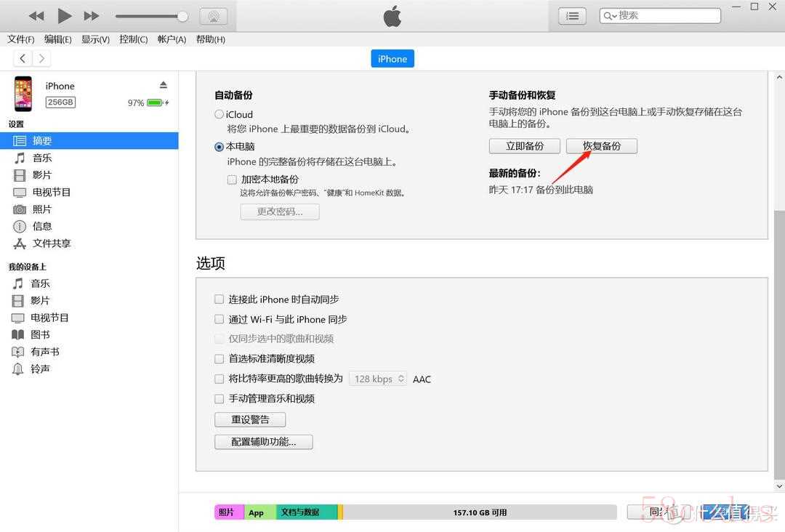The width and height of the screenshot is (785, 532).
Task: Check 通过 Wi-Fi 与此 iPhone 同步
Action: coord(219,319)
